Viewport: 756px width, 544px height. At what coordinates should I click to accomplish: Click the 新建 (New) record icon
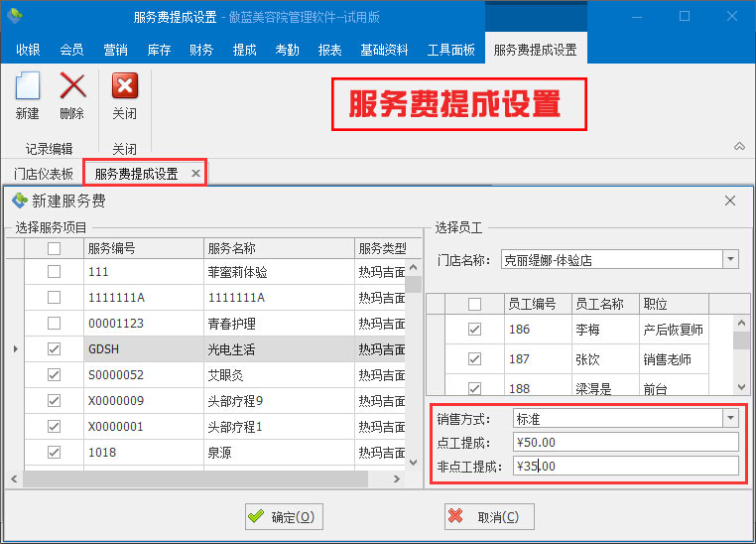click(27, 95)
